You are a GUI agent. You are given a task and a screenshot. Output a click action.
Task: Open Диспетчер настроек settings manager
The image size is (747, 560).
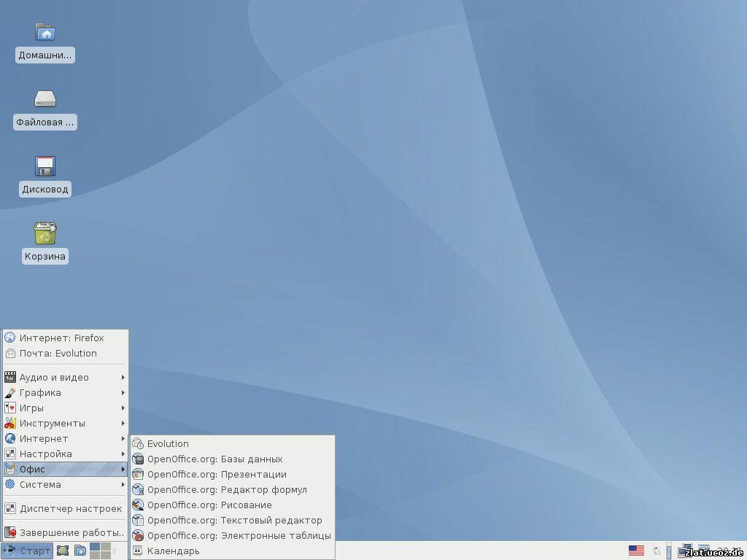(65, 508)
